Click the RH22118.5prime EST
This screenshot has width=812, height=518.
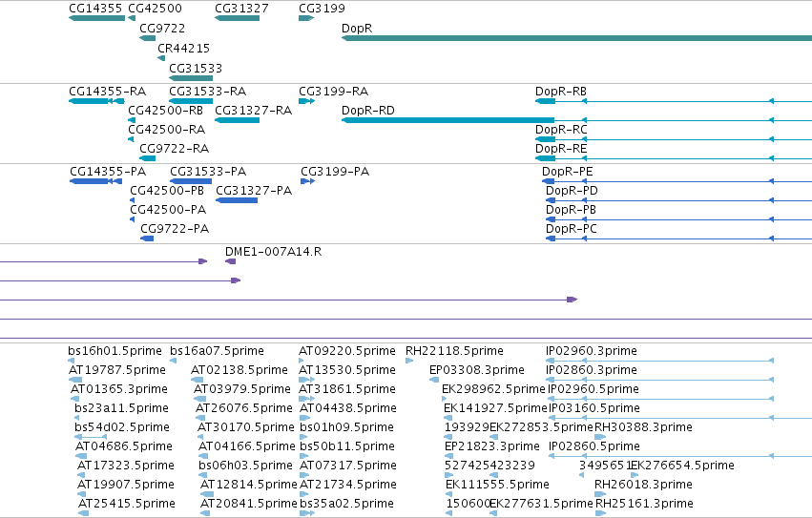point(409,361)
